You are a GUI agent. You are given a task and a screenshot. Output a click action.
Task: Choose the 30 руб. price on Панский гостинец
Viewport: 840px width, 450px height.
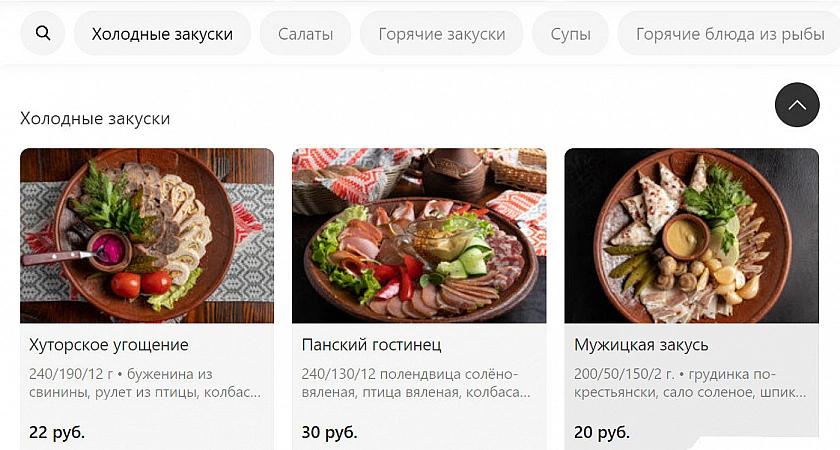(x=329, y=432)
